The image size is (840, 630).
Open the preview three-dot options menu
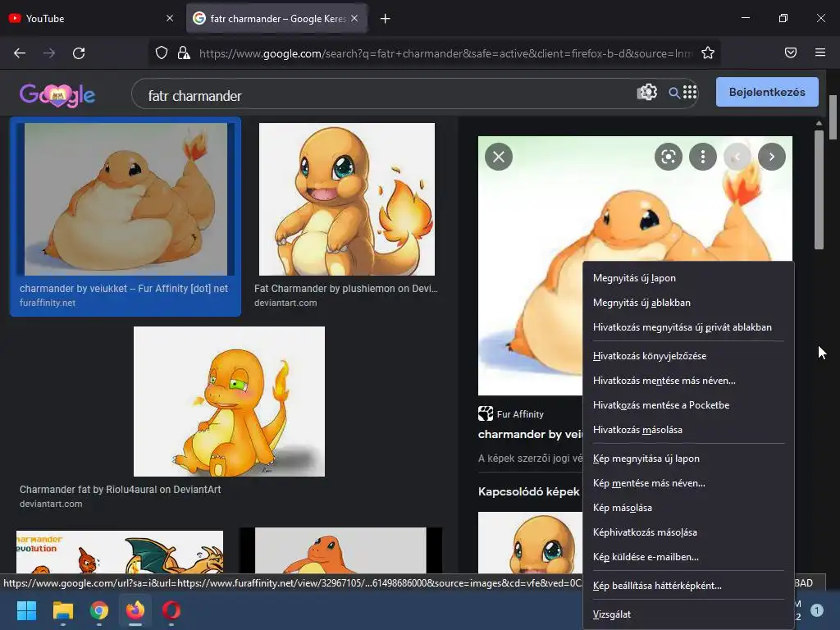point(703,157)
